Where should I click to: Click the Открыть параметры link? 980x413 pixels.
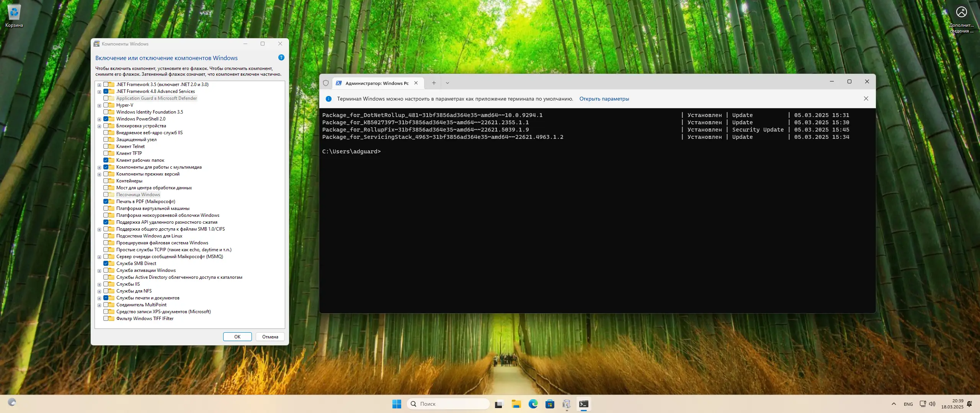(x=604, y=99)
